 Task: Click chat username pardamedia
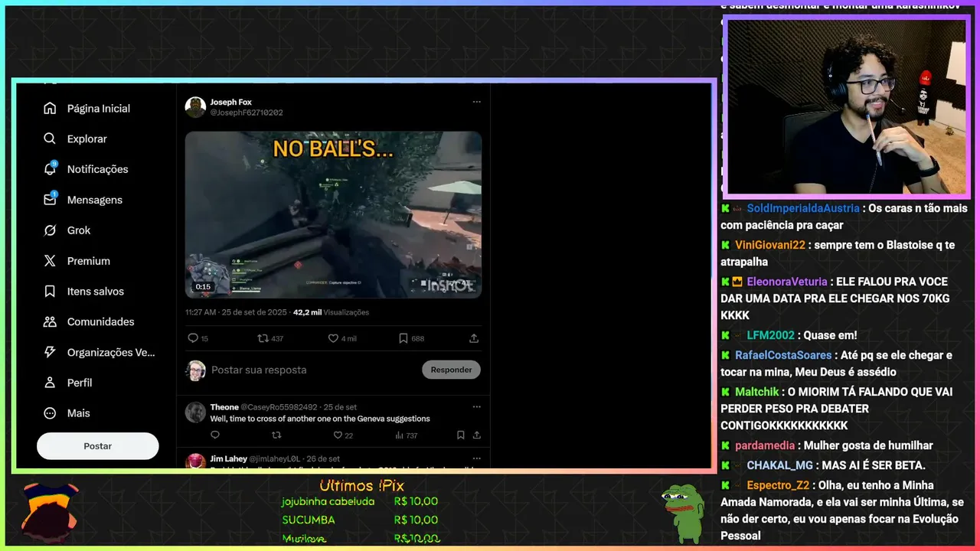(766, 445)
